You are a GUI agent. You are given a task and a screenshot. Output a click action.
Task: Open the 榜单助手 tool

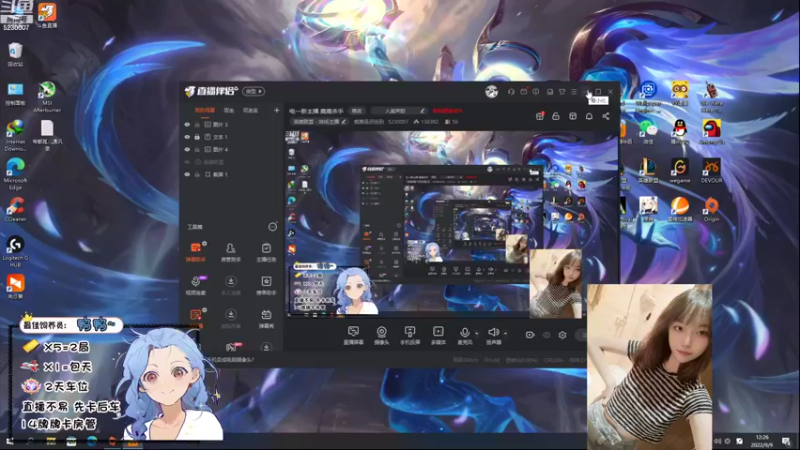[266, 285]
